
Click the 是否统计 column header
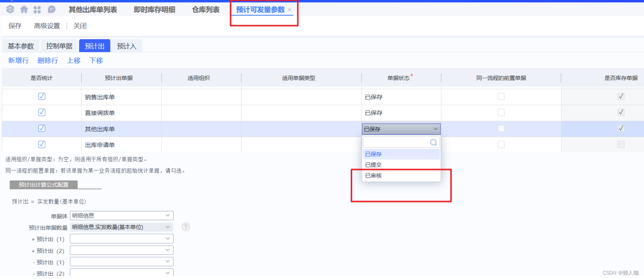[x=42, y=78]
